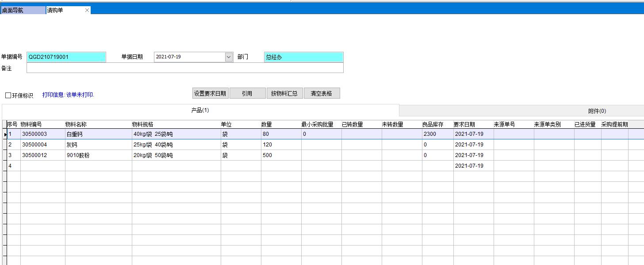Image resolution: width=644 pixels, height=265 pixels.
Task: Click the 清空表格 button
Action: 322,93
